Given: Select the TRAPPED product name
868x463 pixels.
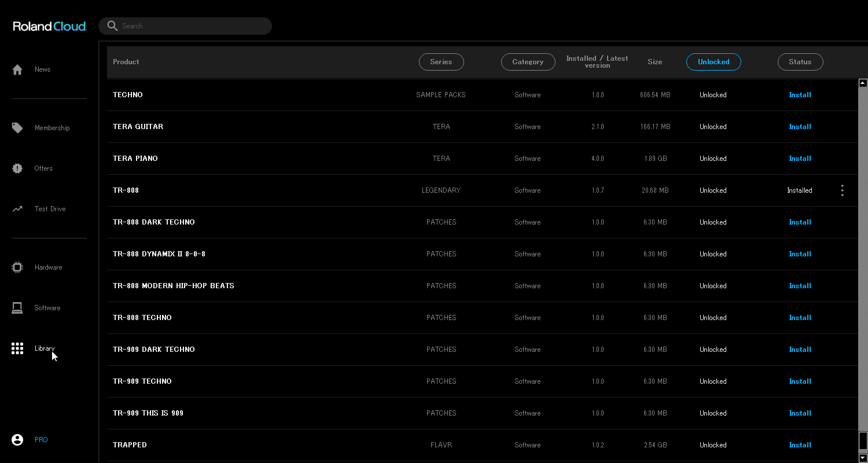Looking at the screenshot, I should [130, 445].
